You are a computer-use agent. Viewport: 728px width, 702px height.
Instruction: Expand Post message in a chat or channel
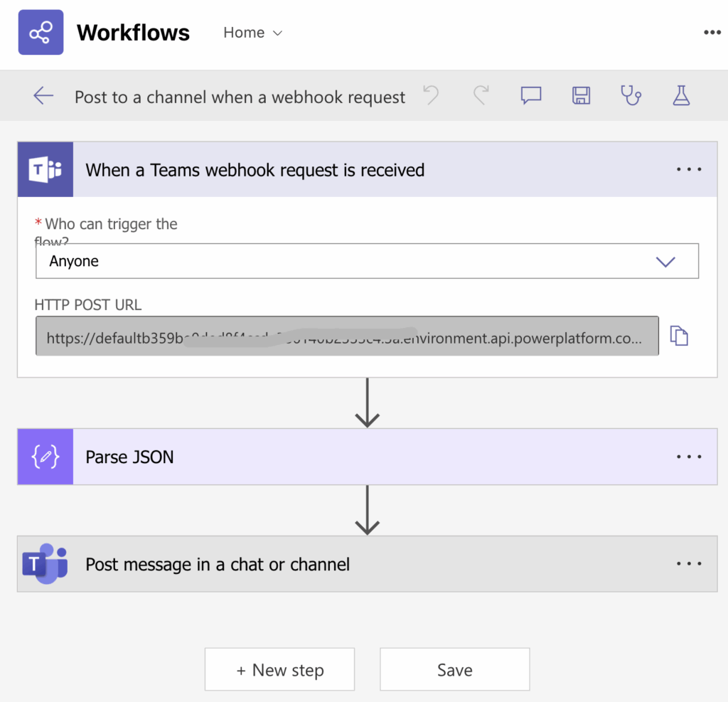pos(355,564)
